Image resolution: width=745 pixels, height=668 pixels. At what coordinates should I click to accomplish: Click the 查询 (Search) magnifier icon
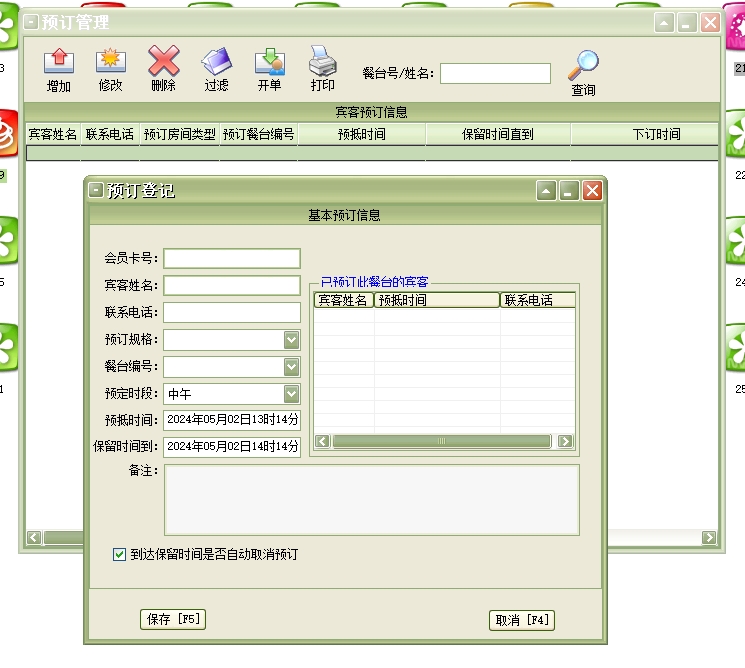pos(583,66)
